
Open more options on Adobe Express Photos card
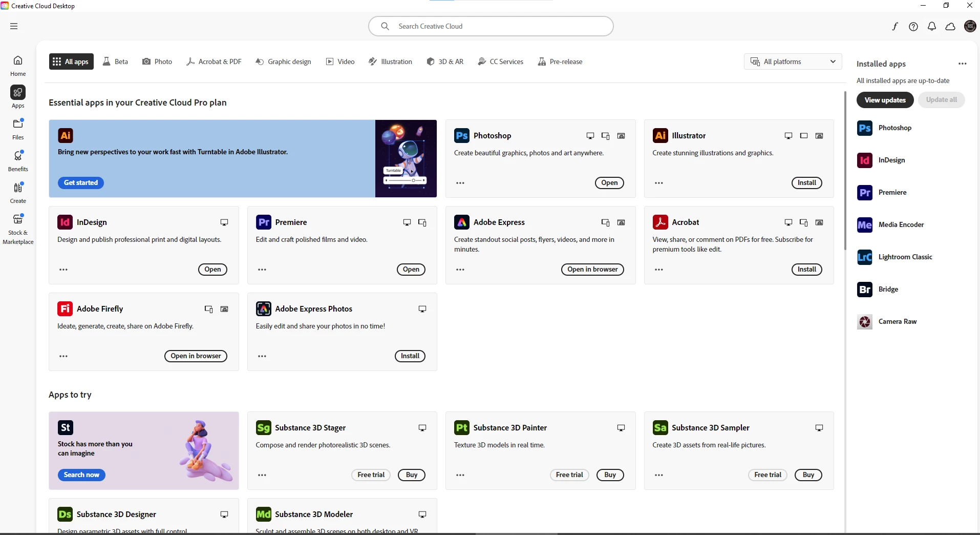tap(262, 356)
